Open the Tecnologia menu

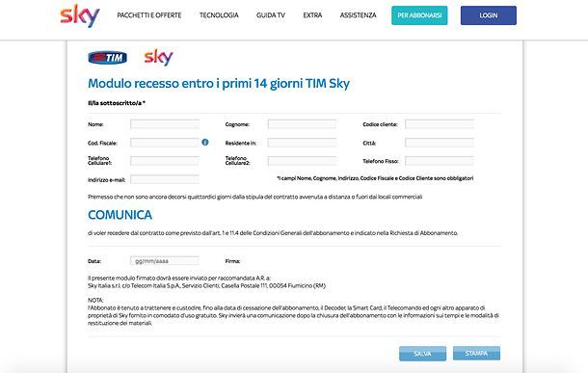[x=219, y=15]
